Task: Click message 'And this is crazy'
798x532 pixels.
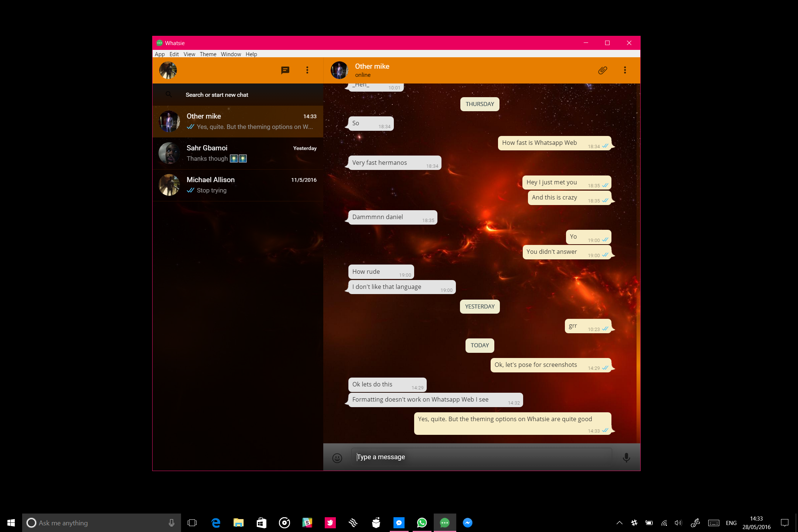Action: [x=569, y=198]
